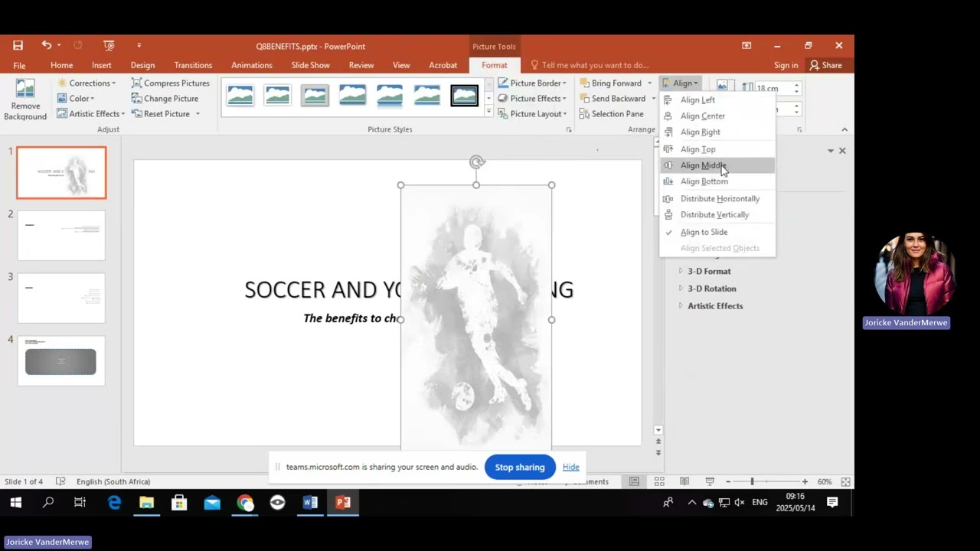Viewport: 980px width, 551px height.
Task: Switch to the Home tab
Action: (x=62, y=65)
